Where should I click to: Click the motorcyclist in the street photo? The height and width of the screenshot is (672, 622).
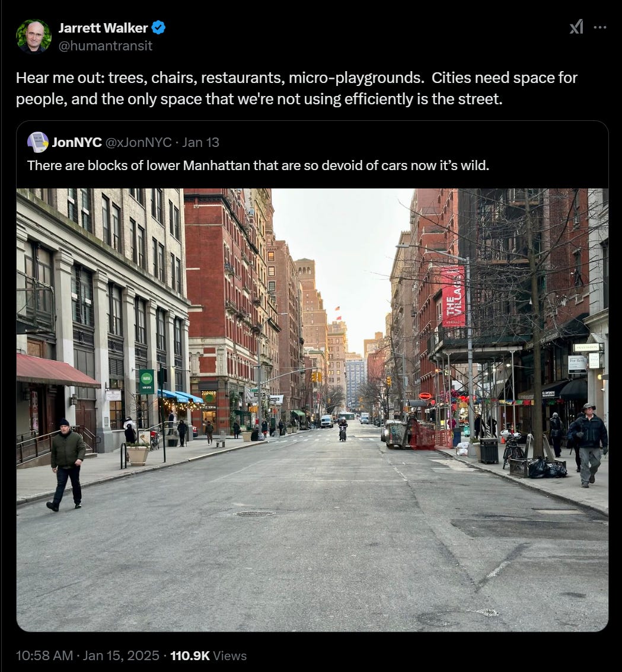tap(343, 430)
